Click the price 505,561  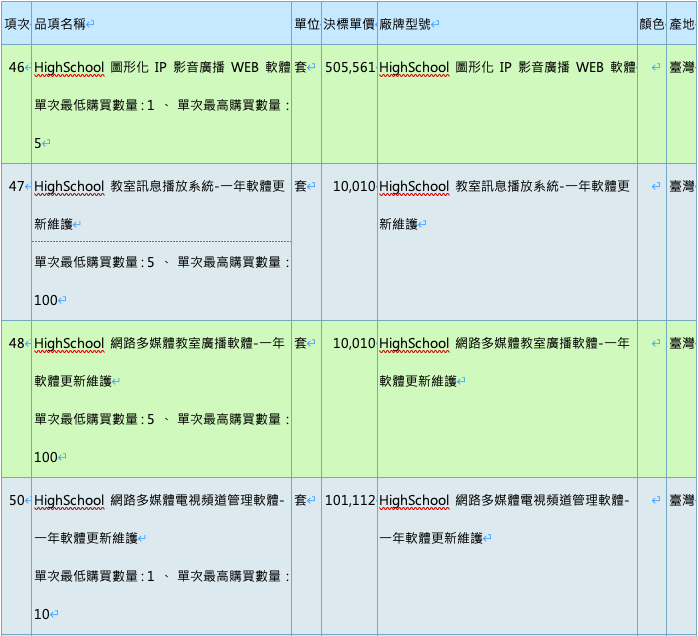350,67
